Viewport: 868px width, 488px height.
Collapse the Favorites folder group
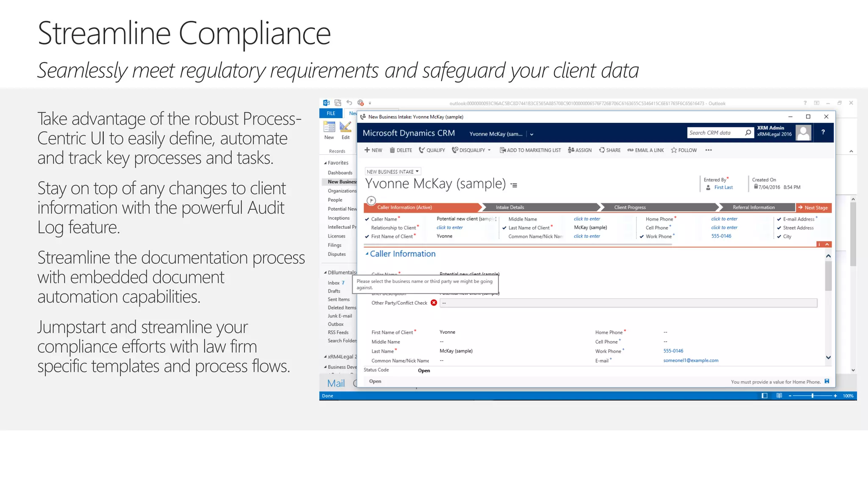click(x=325, y=163)
